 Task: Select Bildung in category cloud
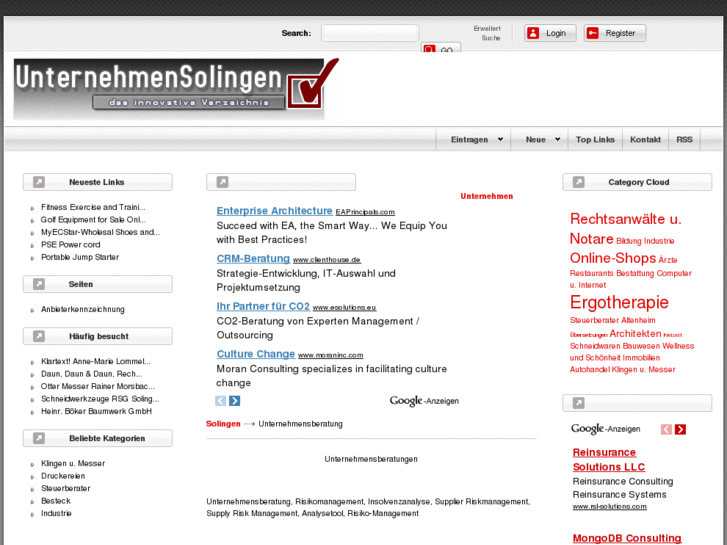point(628,241)
